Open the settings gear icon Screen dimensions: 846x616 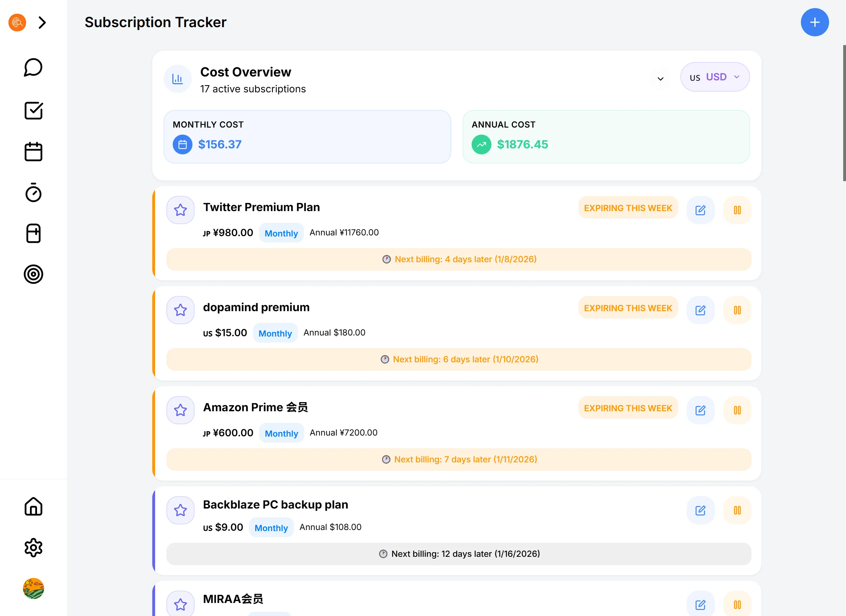coord(33,547)
